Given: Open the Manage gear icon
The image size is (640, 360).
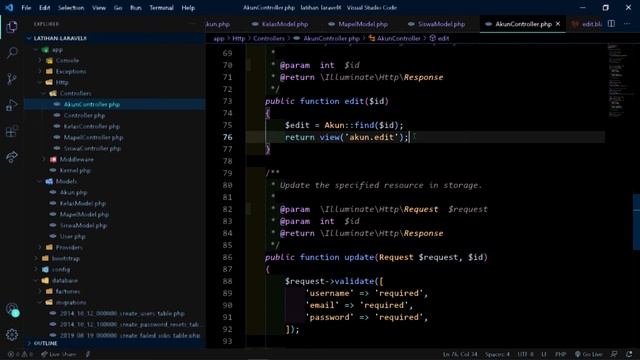Looking at the screenshot, I should (12, 335).
